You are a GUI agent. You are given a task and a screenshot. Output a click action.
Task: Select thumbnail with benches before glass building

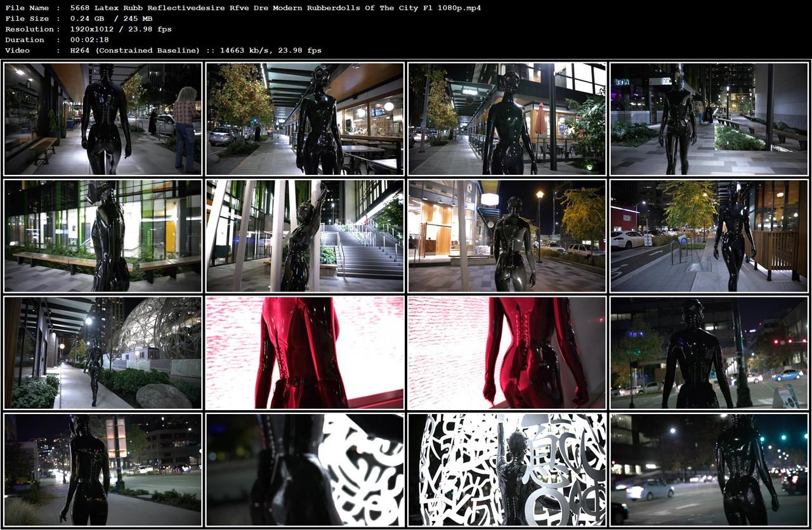point(103,236)
